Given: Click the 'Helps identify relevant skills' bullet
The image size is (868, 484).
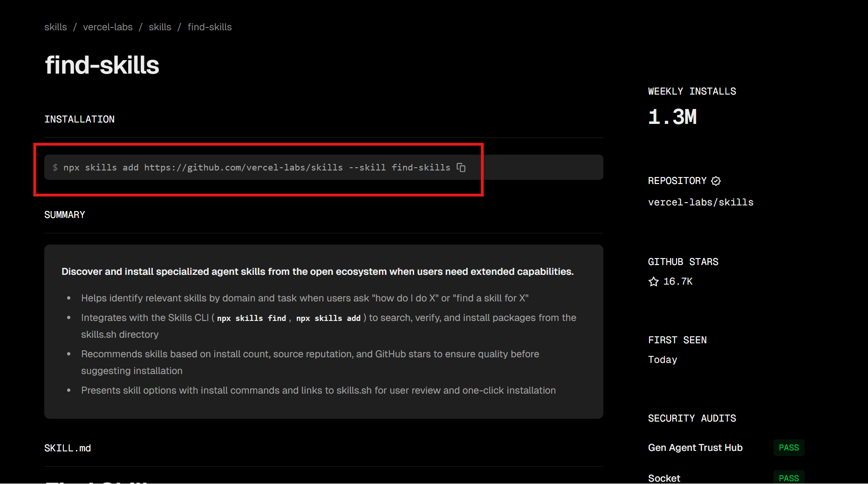Looking at the screenshot, I should [x=305, y=298].
